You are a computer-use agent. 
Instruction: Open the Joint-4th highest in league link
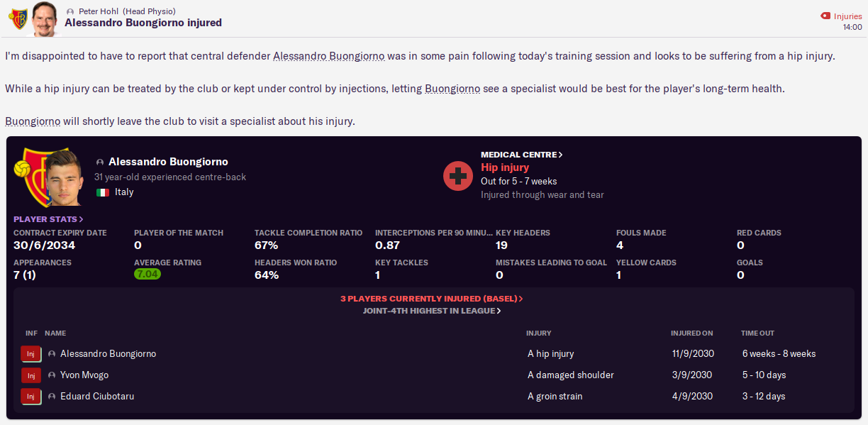[431, 311]
